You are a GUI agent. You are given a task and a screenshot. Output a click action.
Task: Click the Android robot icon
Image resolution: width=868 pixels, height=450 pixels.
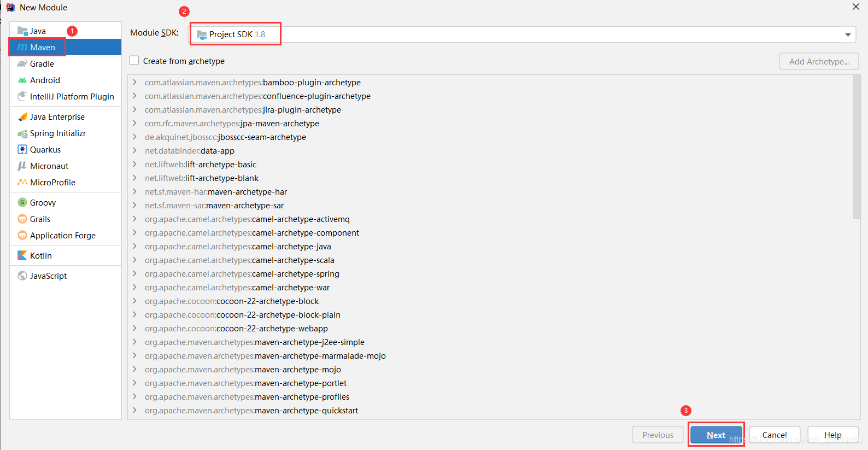pyautogui.click(x=22, y=80)
